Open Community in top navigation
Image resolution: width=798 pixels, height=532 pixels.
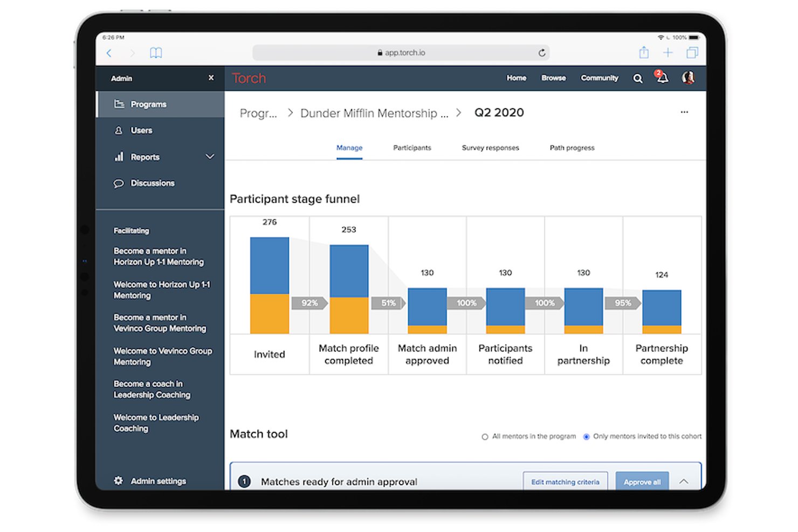tap(599, 78)
